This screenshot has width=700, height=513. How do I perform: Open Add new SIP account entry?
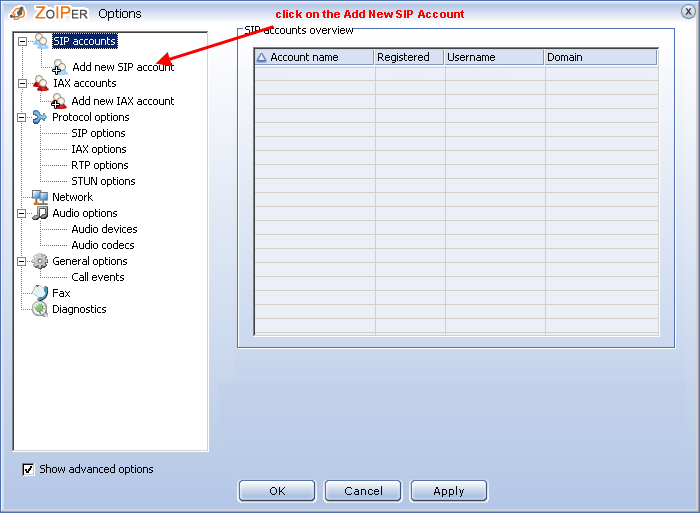point(123,67)
